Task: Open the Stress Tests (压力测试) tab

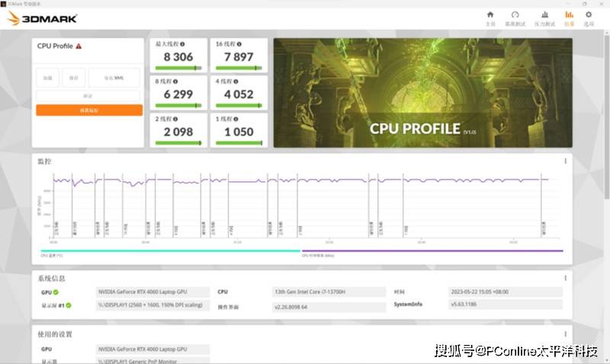Action: click(x=544, y=18)
